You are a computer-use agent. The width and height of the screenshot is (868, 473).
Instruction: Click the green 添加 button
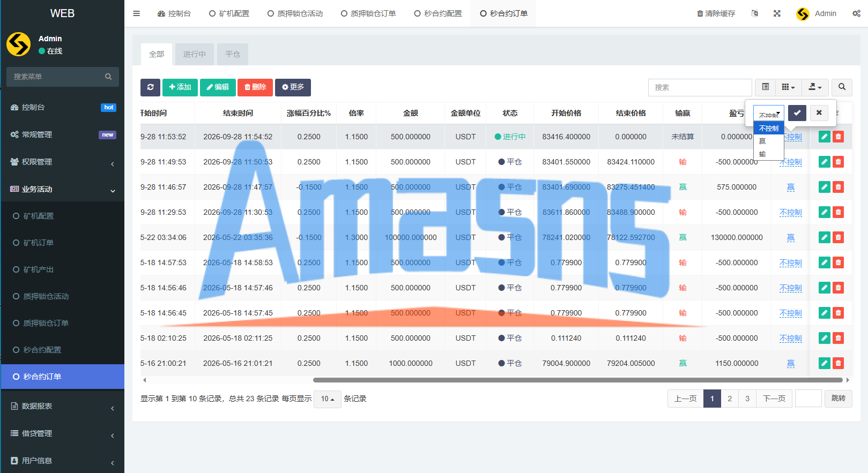(180, 87)
